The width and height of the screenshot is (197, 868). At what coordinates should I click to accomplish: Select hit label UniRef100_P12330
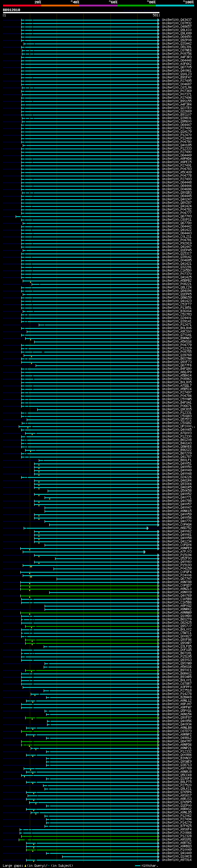(177, 437)
